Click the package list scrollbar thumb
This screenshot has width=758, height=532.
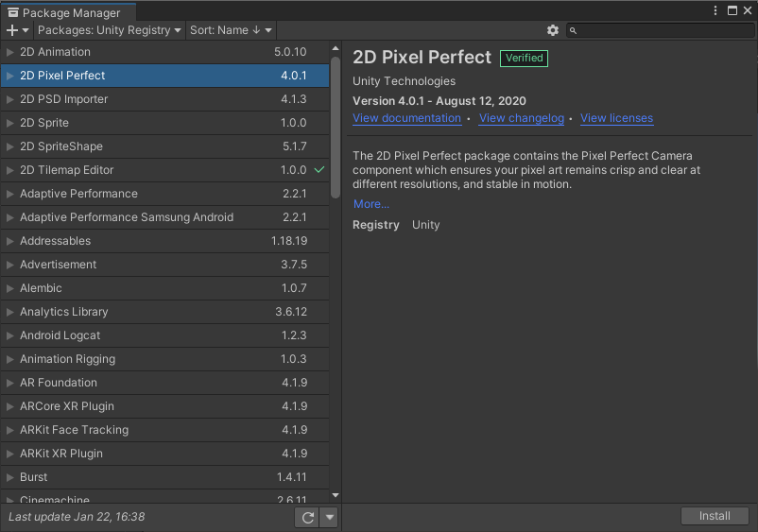tap(335, 128)
